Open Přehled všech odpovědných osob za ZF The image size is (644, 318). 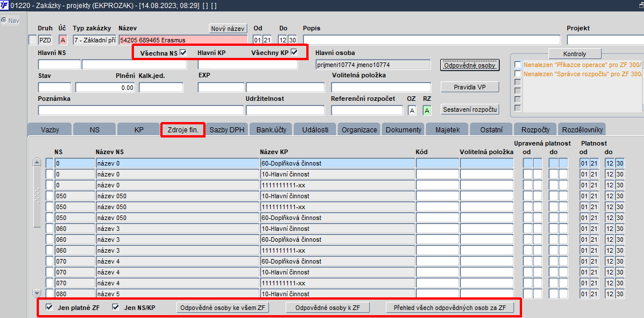(x=450, y=308)
